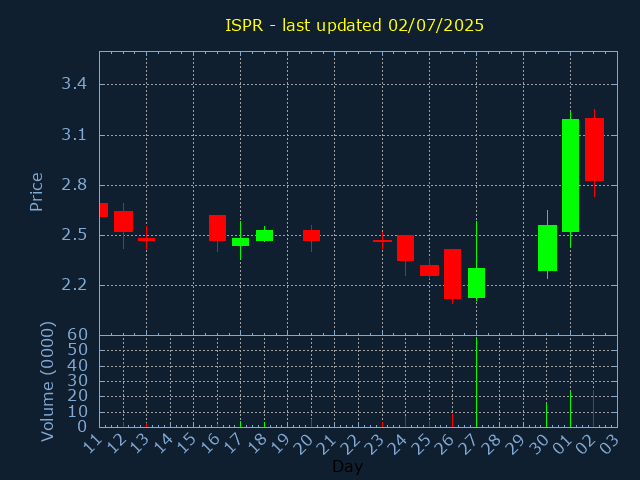Click the day 30 axis label
Viewport: 640px width, 480px height.
[540, 443]
